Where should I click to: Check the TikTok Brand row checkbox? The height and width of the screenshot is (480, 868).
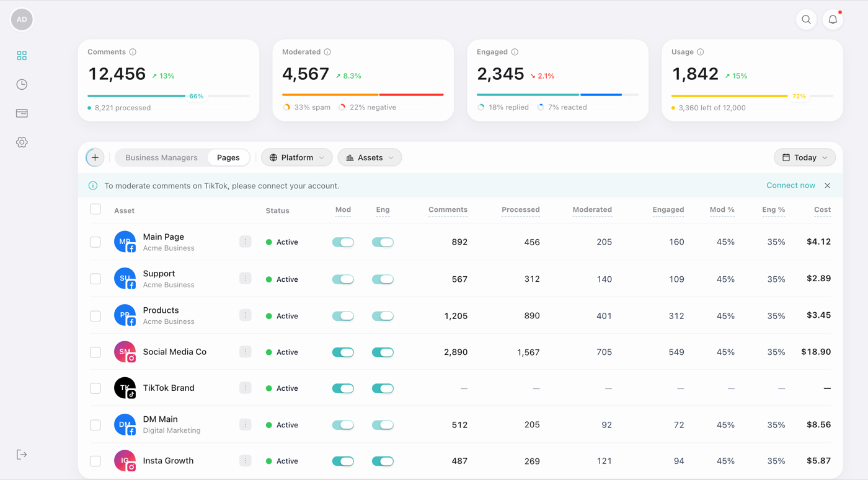(95, 388)
